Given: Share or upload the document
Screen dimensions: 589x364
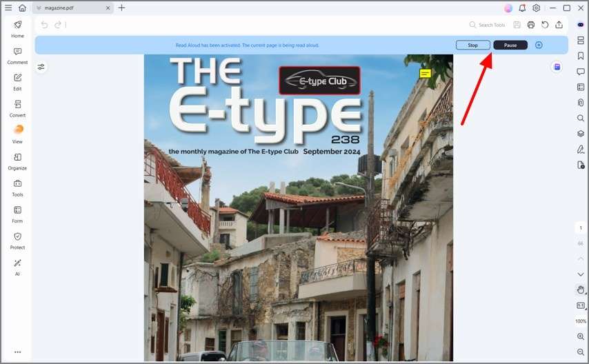Looking at the screenshot, I should pos(559,25).
